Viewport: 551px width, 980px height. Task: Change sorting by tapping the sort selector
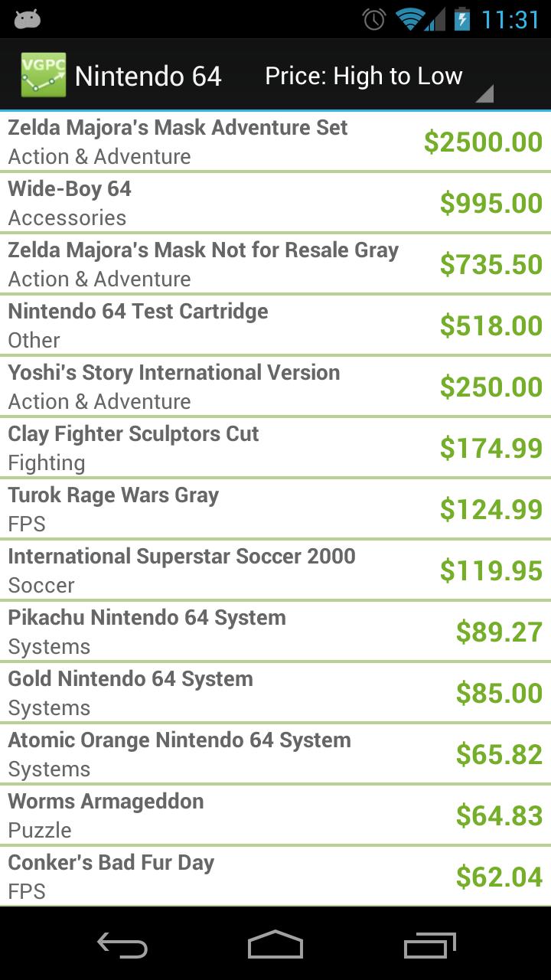coord(364,76)
